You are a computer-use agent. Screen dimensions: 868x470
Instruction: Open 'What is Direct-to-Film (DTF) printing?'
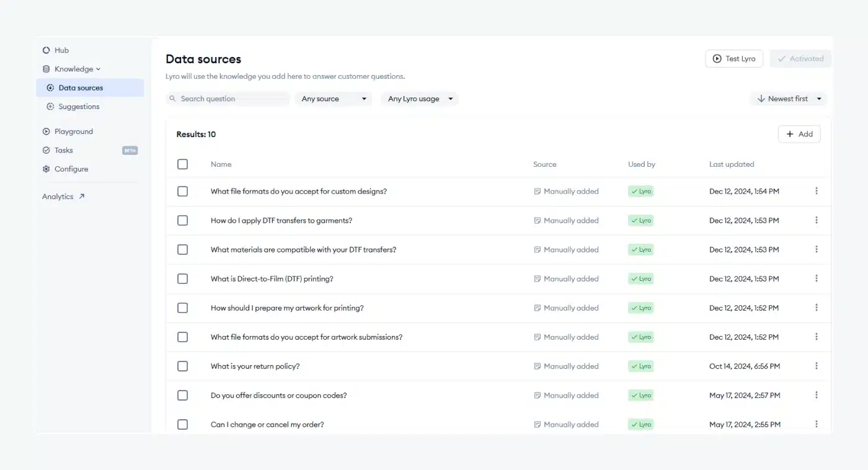(272, 279)
